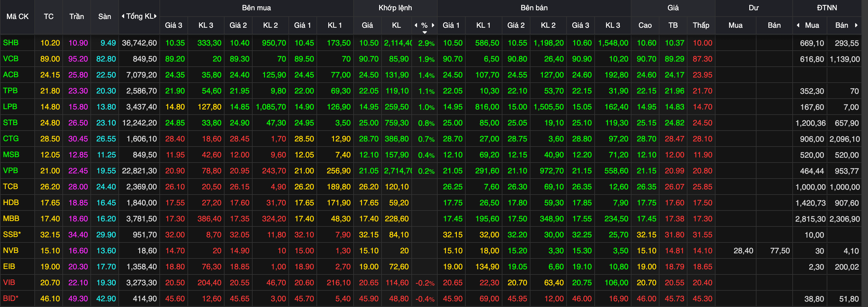
Task: Click STB total volume 12,242,20
Action: coord(139,123)
